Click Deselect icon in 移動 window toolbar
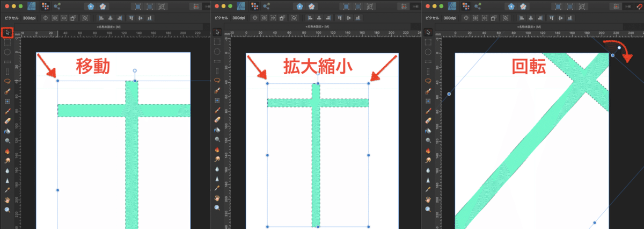The height and width of the screenshot is (229, 644). [x=150, y=6]
